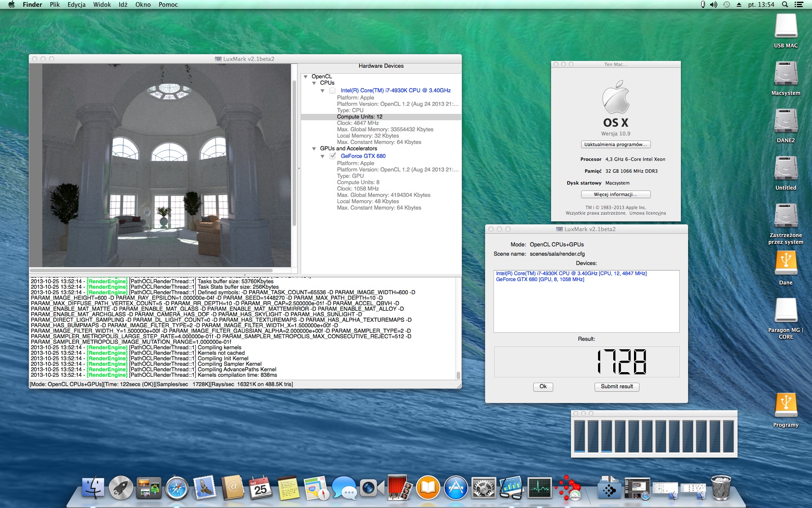Click Ok in the LuxMark result dialog

[543, 387]
